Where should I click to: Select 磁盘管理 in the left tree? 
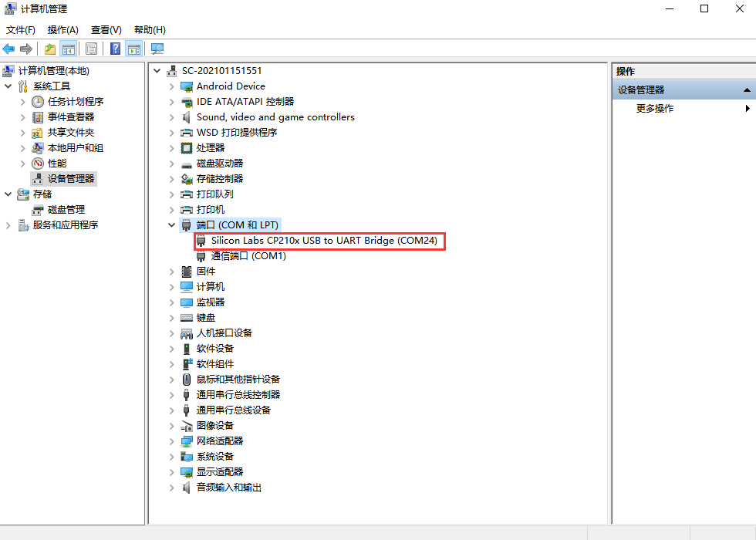[66, 210]
